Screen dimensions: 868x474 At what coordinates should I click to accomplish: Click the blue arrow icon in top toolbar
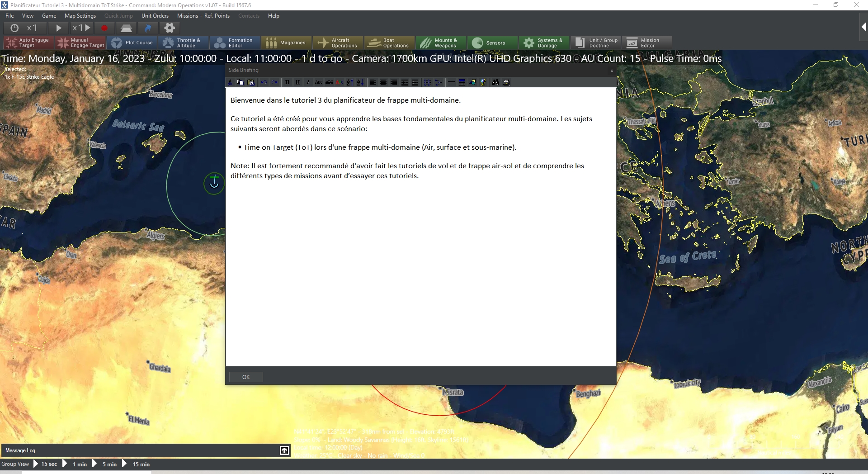148,28
